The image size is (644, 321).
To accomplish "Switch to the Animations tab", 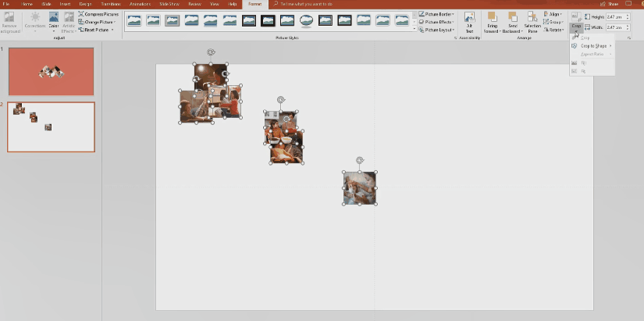I will 140,4.
